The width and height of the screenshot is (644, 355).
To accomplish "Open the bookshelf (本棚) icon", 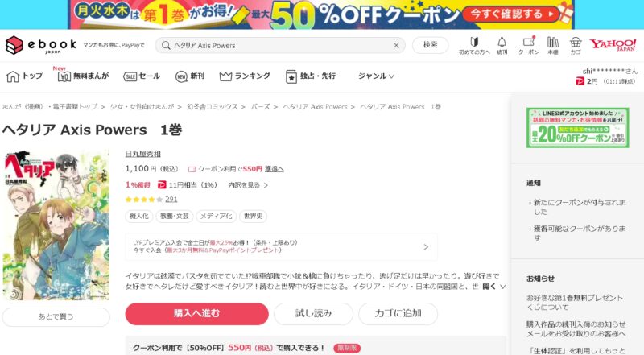I will [x=553, y=46].
